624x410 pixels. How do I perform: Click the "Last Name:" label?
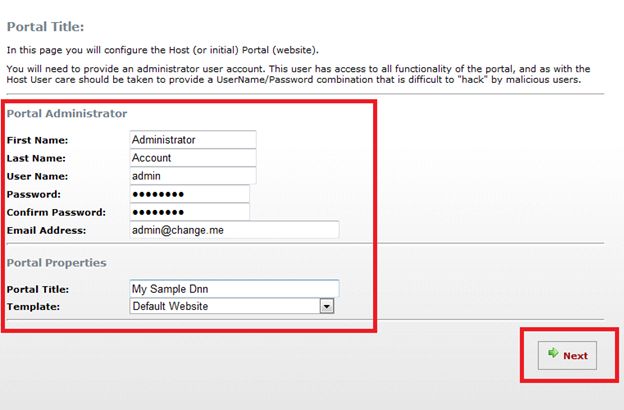[36, 159]
